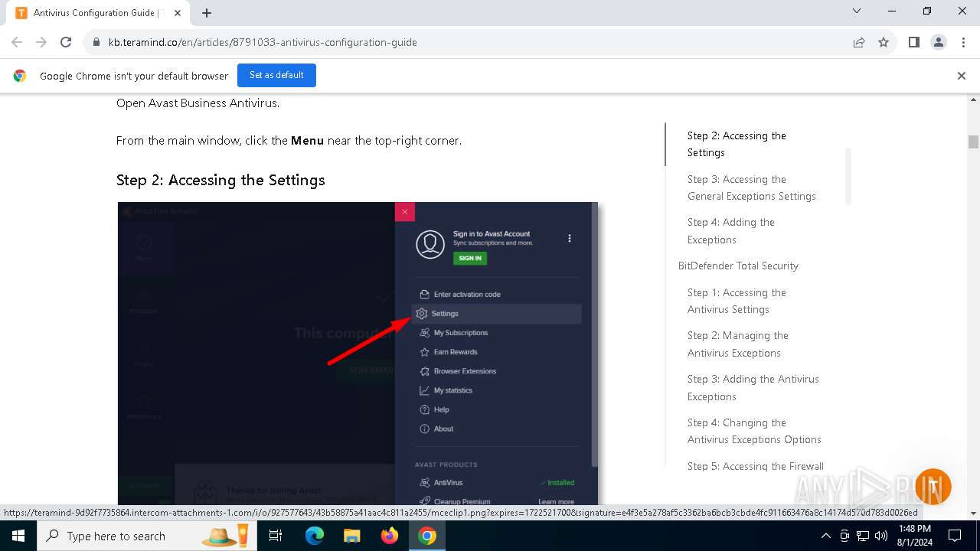Click the sentence 'Open Avast Business Antivirus.'
This screenshot has height=551, width=980.
[198, 103]
